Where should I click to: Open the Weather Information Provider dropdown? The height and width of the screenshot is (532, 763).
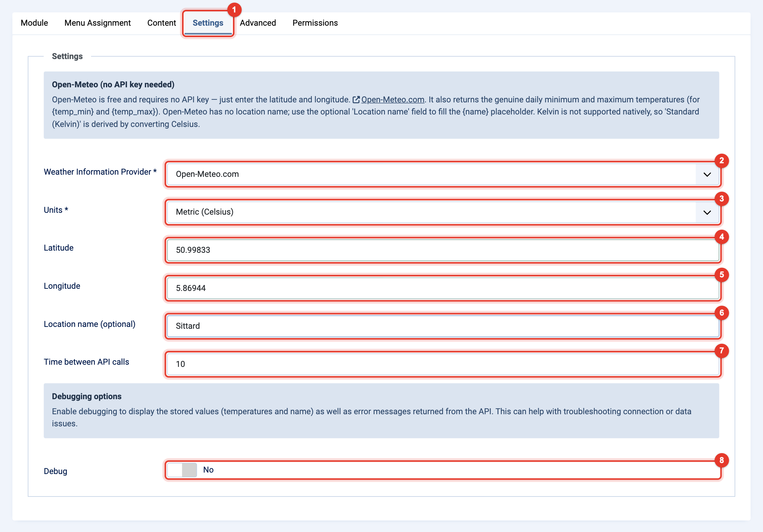(x=443, y=174)
